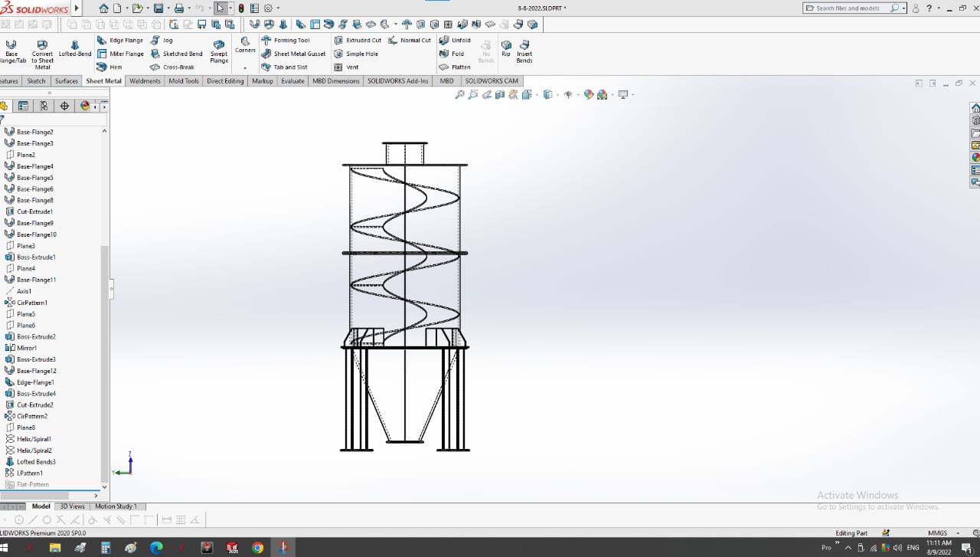Open the search type dropdown arrow
This screenshot has height=557, width=980.
(x=903, y=8)
